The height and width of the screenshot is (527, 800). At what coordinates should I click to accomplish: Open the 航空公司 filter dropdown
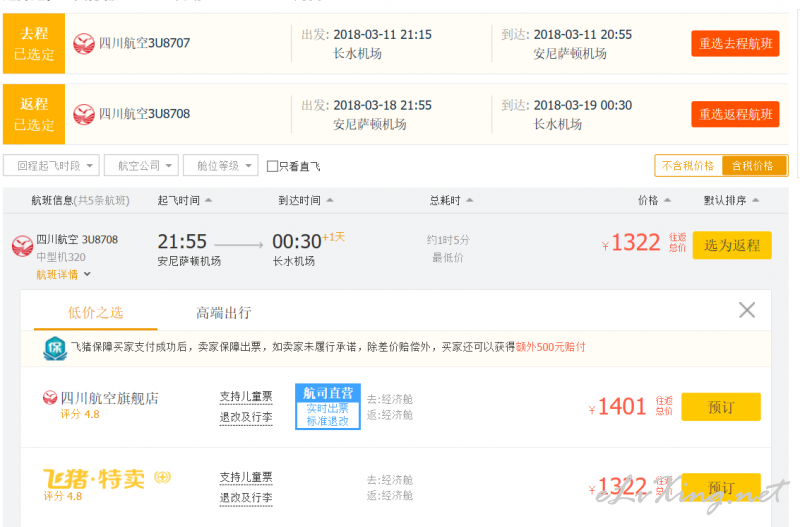141,166
